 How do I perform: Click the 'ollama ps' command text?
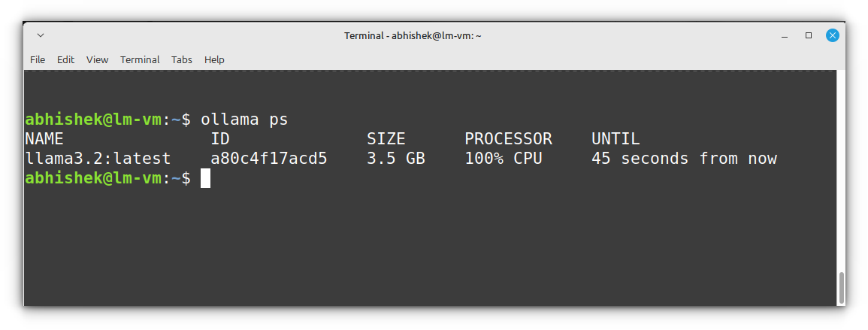click(x=244, y=120)
